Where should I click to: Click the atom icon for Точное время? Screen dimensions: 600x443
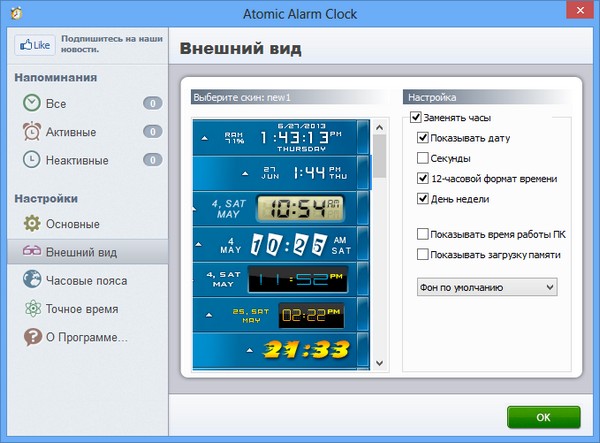[32, 309]
